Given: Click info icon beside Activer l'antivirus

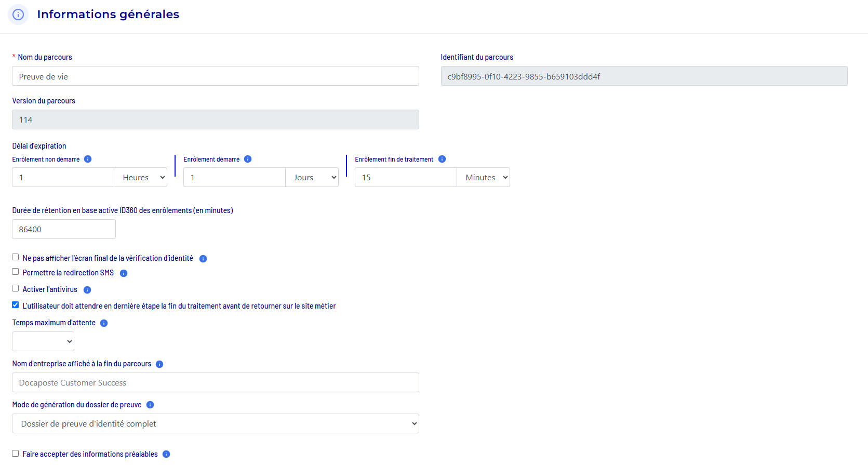Looking at the screenshot, I should pos(87,290).
